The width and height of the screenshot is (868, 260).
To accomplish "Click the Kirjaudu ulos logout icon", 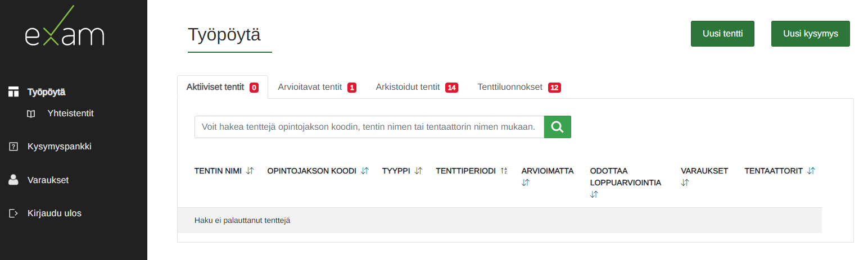I will pos(13,213).
